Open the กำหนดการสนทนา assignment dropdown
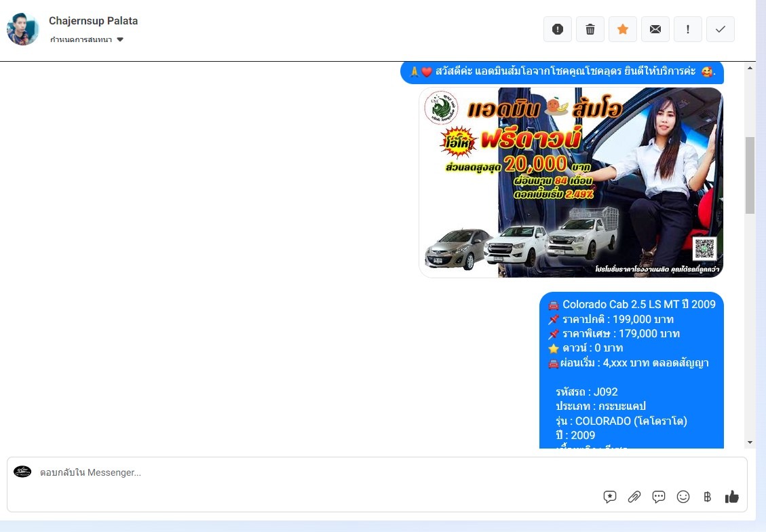 [x=87, y=40]
